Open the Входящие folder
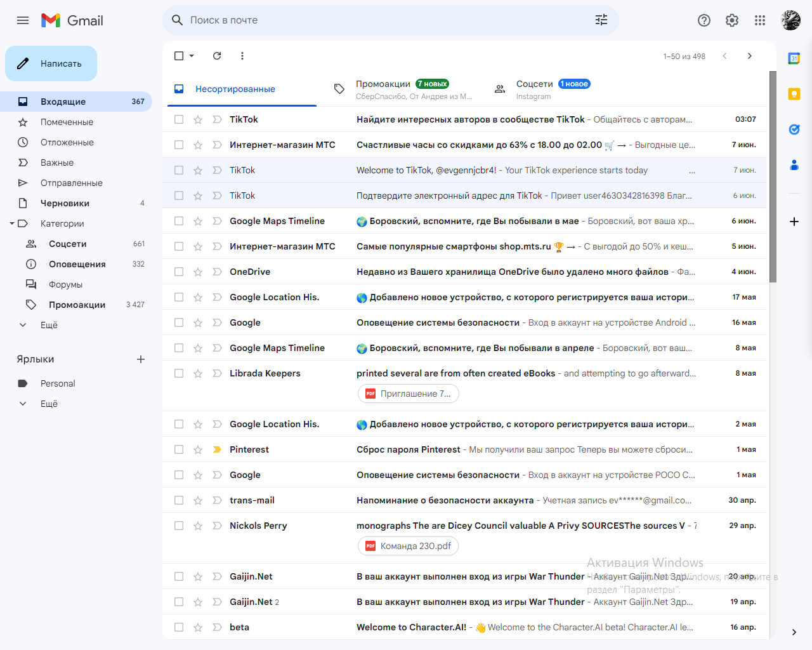The height and width of the screenshot is (650, 812). click(x=76, y=102)
